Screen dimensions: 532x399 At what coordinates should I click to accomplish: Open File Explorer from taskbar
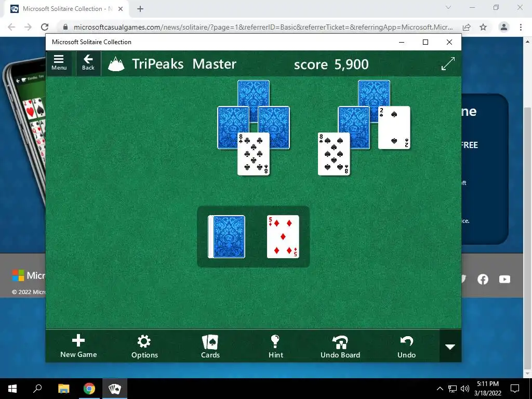click(63, 389)
